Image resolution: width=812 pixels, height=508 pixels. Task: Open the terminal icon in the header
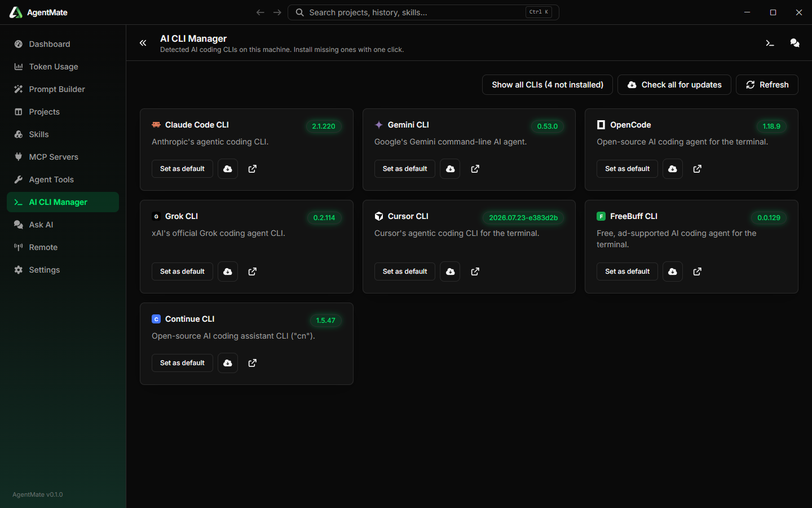pyautogui.click(x=770, y=43)
